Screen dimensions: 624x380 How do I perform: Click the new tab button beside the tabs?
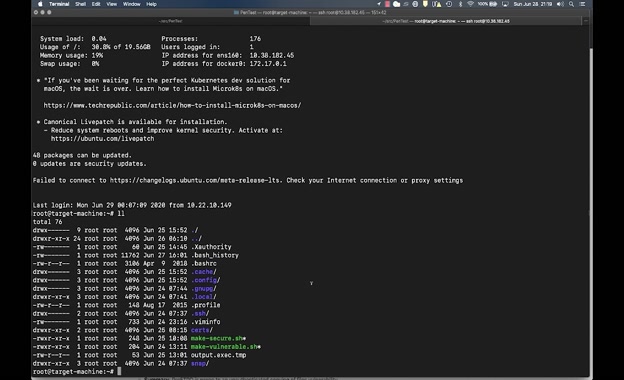[x=586, y=21]
